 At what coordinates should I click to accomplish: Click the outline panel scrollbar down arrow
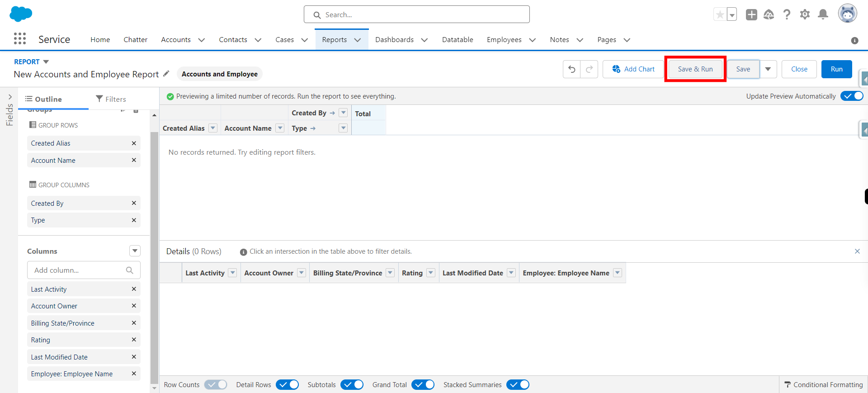[154, 388]
